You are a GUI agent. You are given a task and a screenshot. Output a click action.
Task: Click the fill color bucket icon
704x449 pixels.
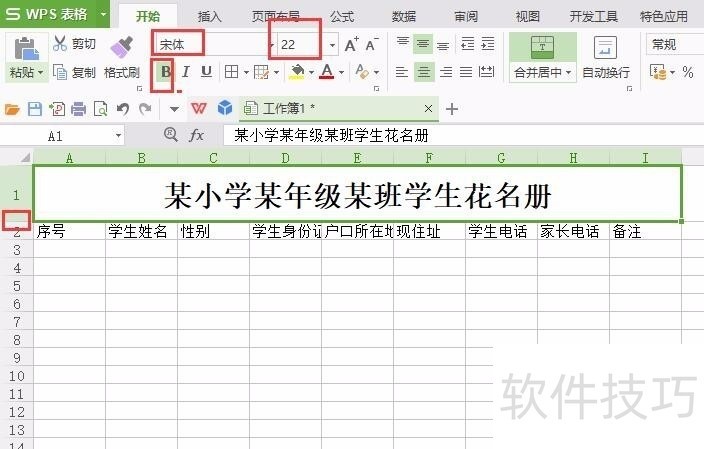click(297, 72)
